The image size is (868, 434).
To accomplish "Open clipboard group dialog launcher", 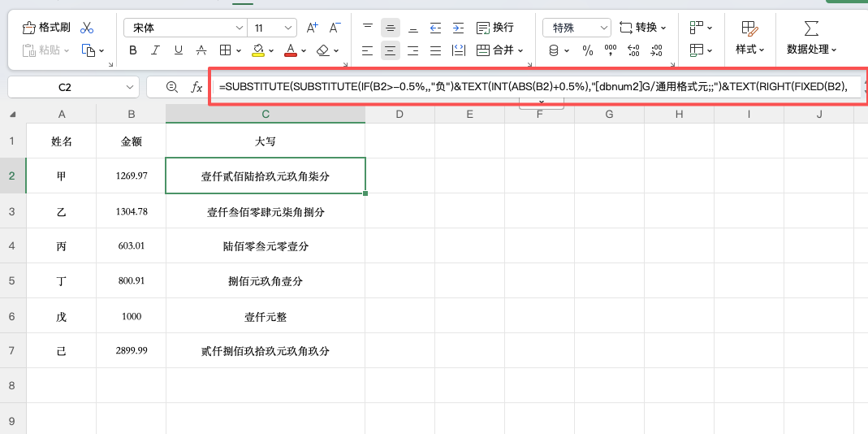I will click(x=110, y=64).
